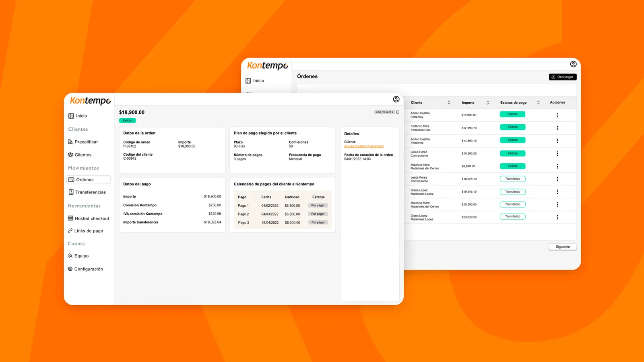Click the Número de pagos value 3 pagos
Screen dimensions: 644x362
pyautogui.click(x=241, y=159)
